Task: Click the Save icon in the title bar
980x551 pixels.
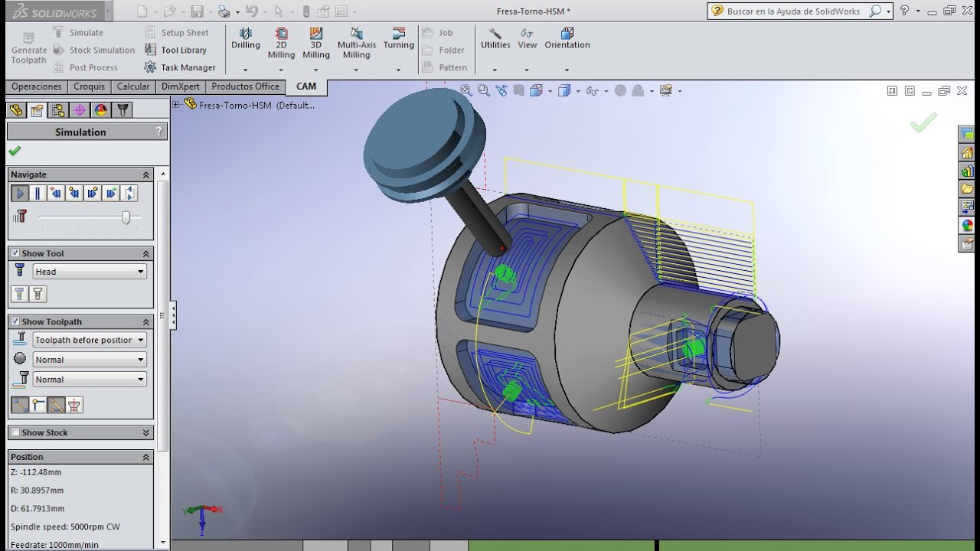Action: click(197, 11)
